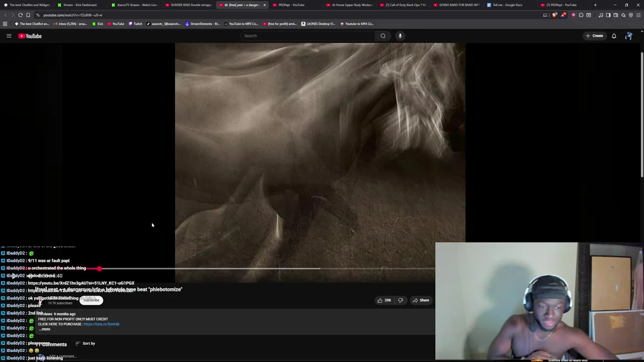Open the browser main menu
644x362 pixels.
pos(638,15)
